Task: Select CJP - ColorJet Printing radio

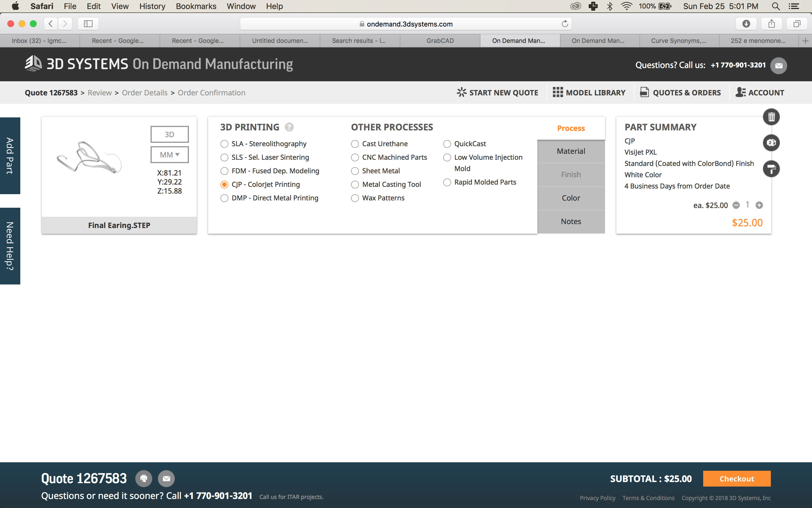Action: (x=224, y=185)
